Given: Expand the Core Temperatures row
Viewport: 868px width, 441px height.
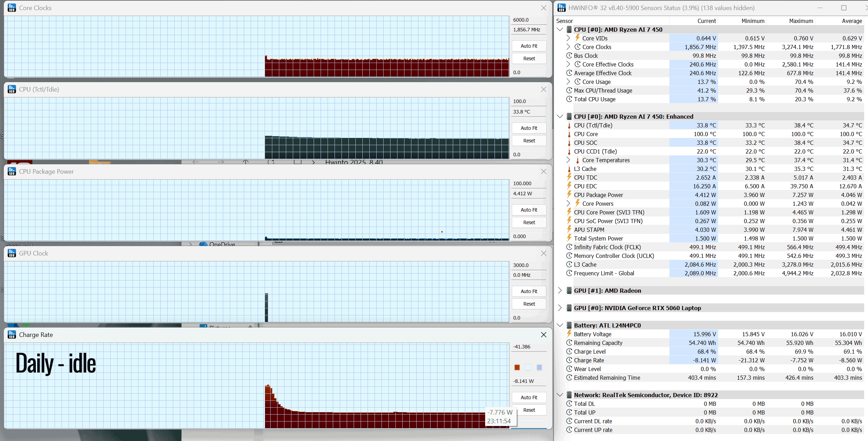Looking at the screenshot, I should [568, 160].
